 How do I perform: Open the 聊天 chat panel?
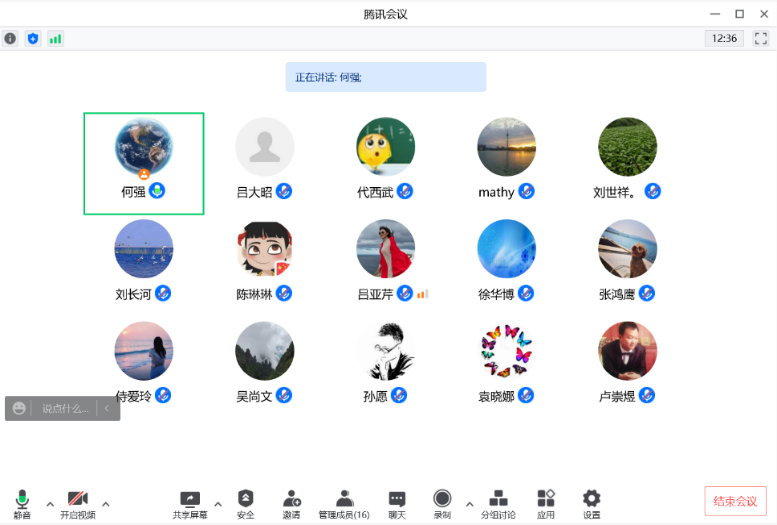pyautogui.click(x=397, y=501)
